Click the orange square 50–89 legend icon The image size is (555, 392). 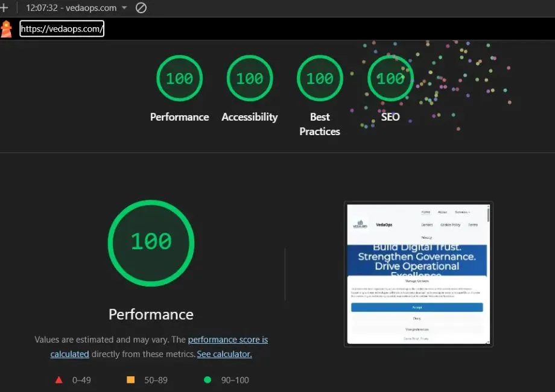(x=131, y=380)
